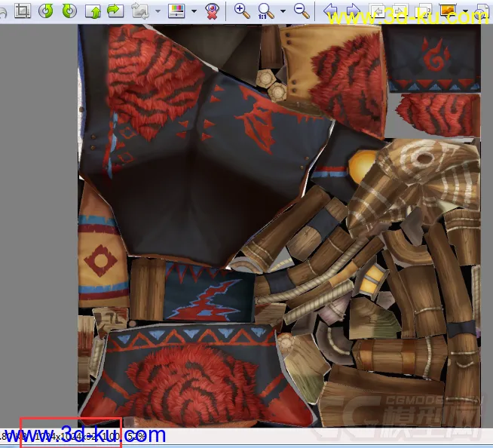Open the color adjustment tool

[176, 11]
